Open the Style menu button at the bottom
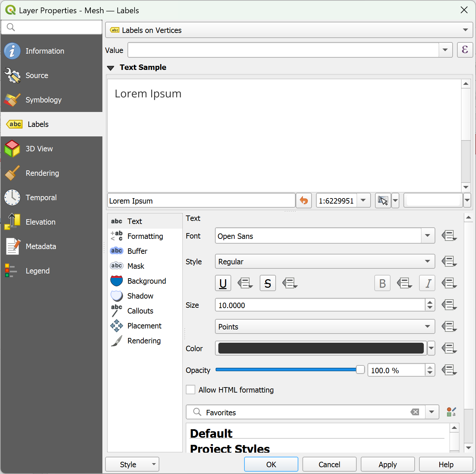Screen dimensions: 476x474 (132, 464)
